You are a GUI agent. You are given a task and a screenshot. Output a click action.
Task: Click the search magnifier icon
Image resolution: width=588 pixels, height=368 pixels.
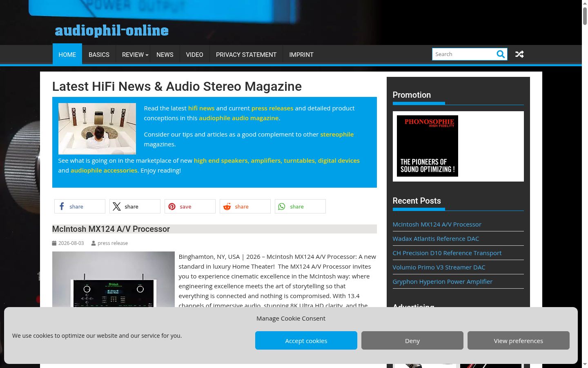click(x=501, y=54)
